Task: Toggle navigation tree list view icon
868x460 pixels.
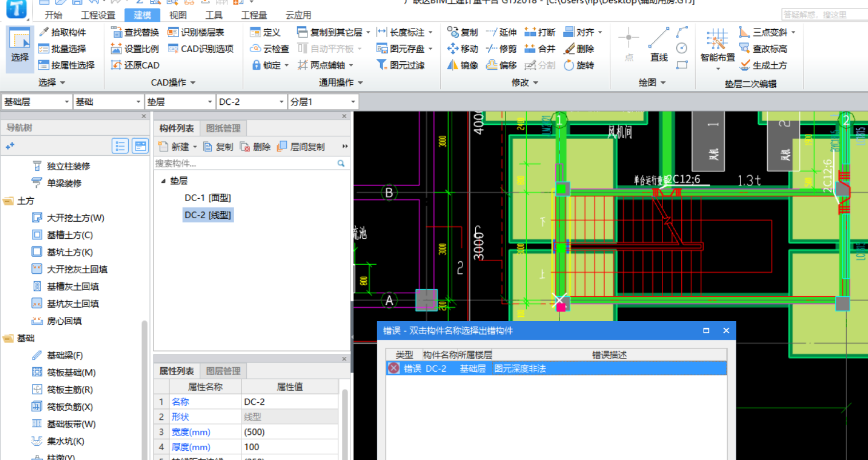Action: tap(120, 146)
